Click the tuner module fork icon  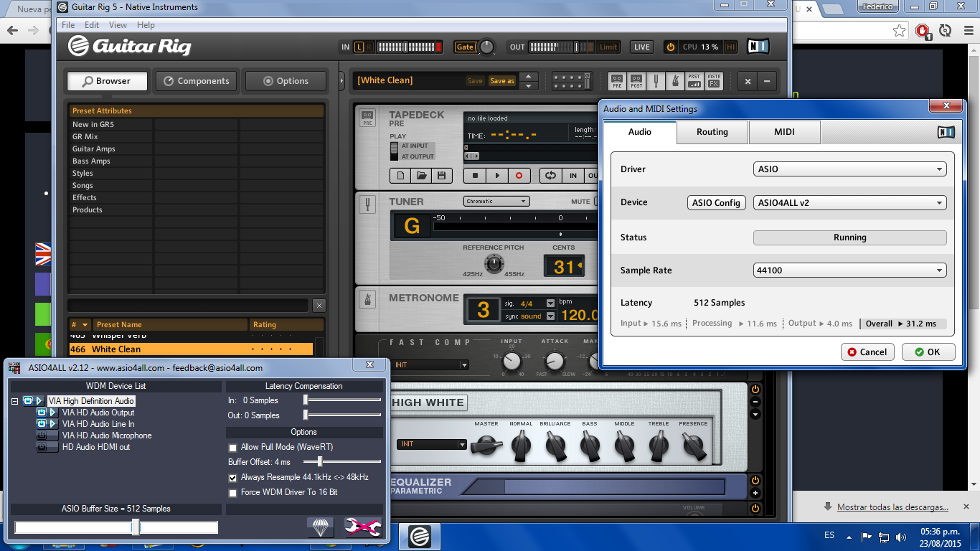pyautogui.click(x=367, y=204)
